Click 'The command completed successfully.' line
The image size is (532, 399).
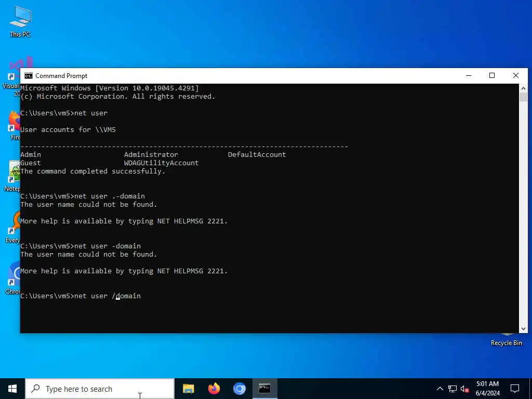pyautogui.click(x=92, y=171)
